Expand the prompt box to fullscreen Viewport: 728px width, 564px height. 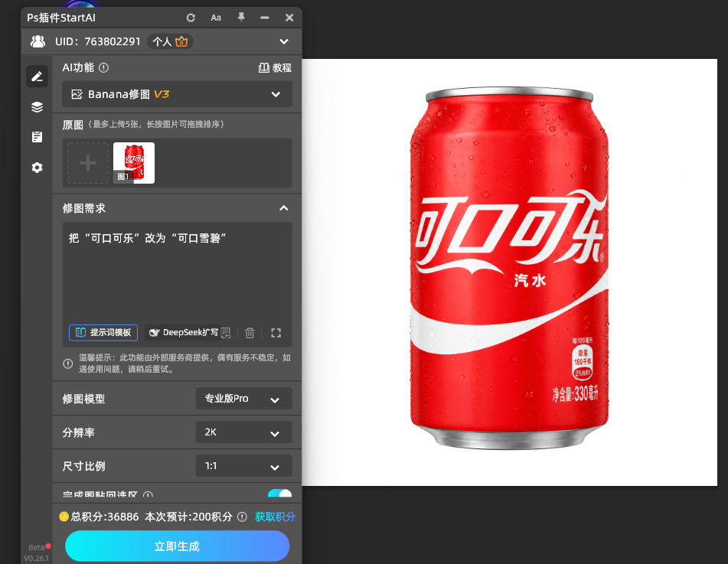pos(276,332)
